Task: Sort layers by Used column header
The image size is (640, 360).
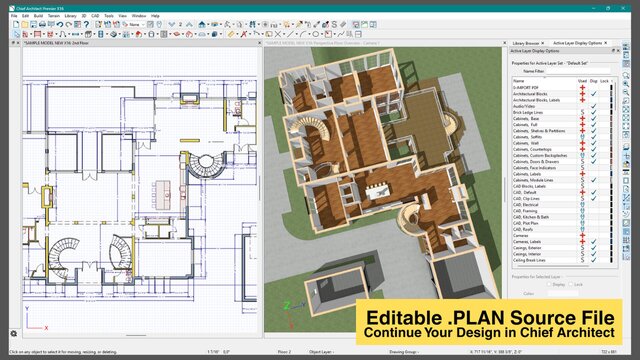Action: (582, 81)
